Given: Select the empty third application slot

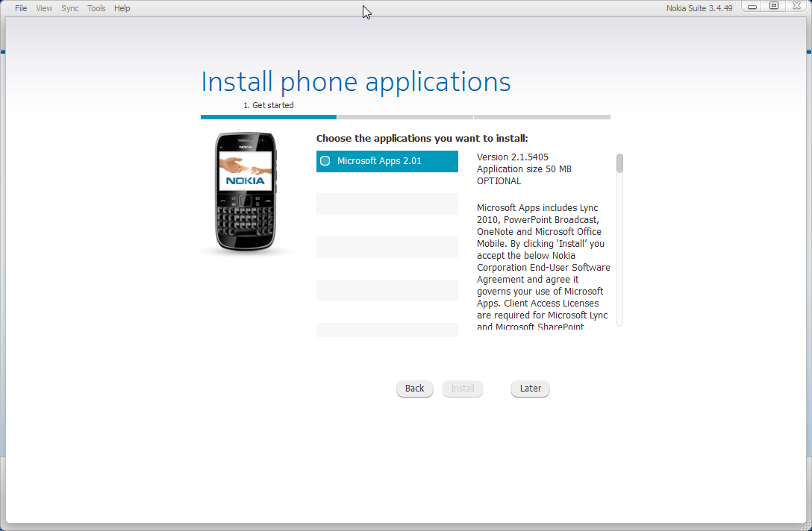Looking at the screenshot, I should coord(387,247).
